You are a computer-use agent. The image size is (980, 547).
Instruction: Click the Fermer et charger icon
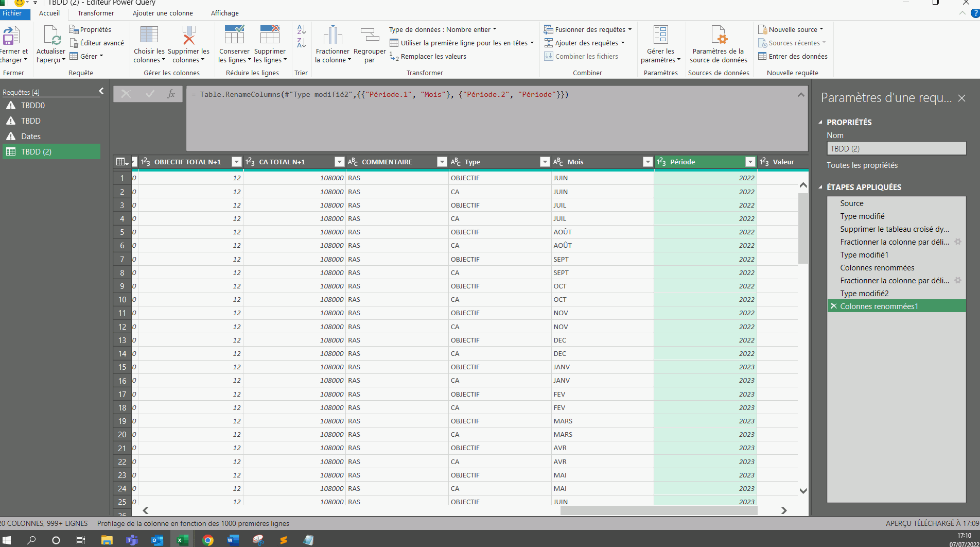(11, 36)
